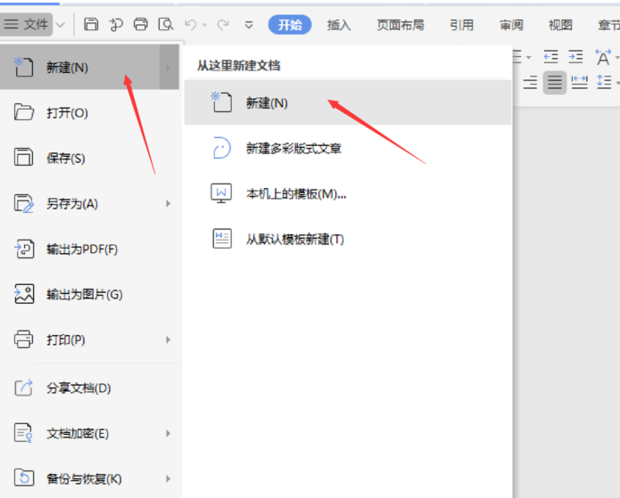Choose 本机上的模板(M)... in the submenu
620x498 pixels.
(x=348, y=194)
